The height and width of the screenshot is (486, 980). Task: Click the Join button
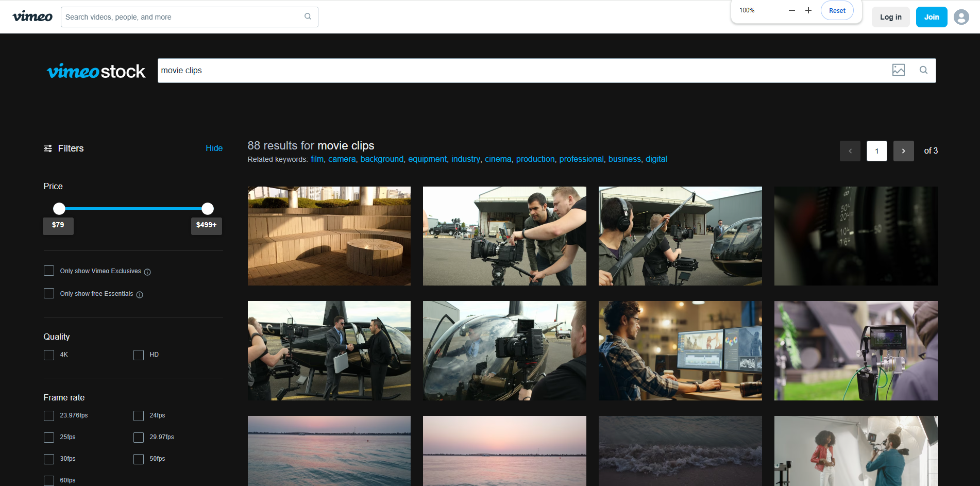[x=931, y=16]
